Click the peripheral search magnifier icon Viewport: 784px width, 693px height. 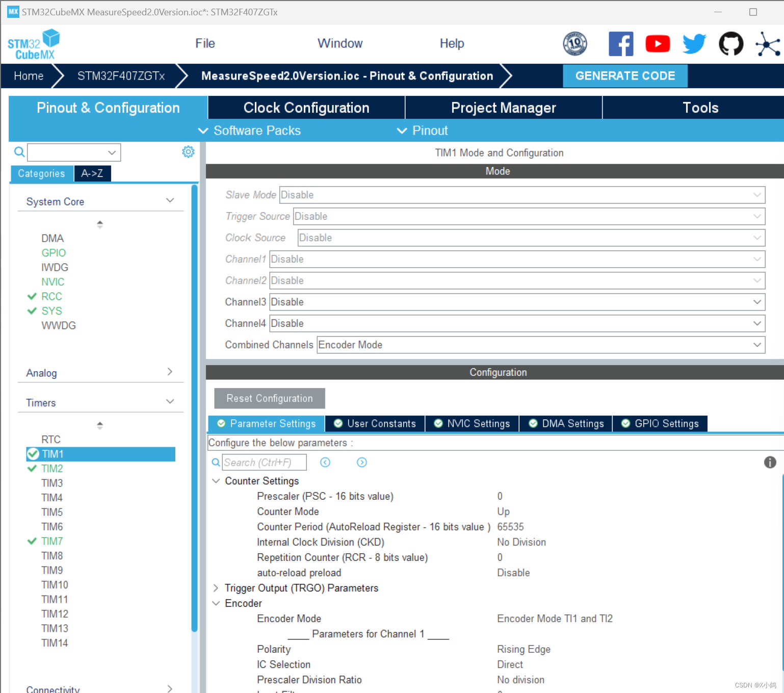coord(19,151)
